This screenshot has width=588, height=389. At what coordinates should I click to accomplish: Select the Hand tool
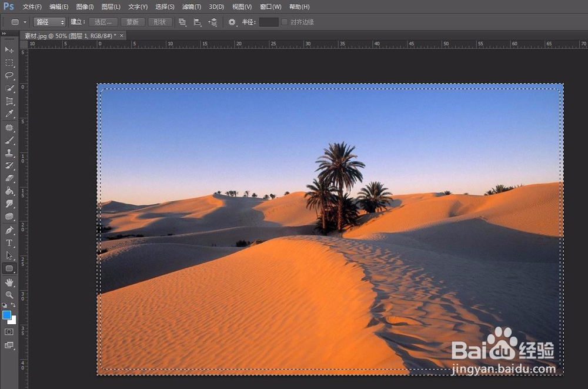[x=9, y=282]
